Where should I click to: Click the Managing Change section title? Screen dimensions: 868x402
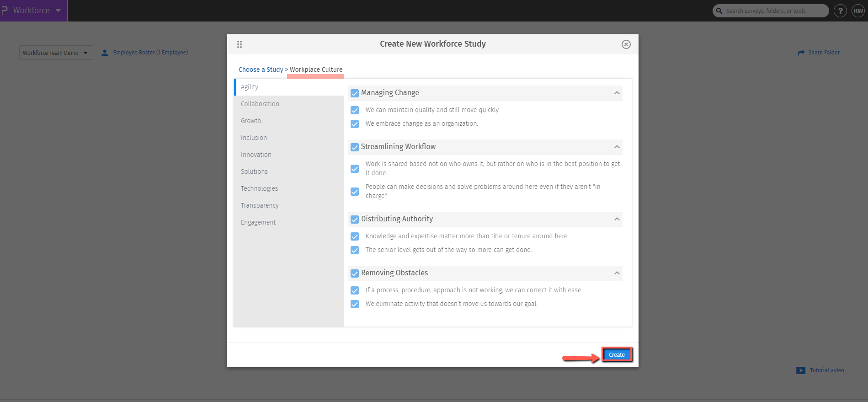pos(390,93)
